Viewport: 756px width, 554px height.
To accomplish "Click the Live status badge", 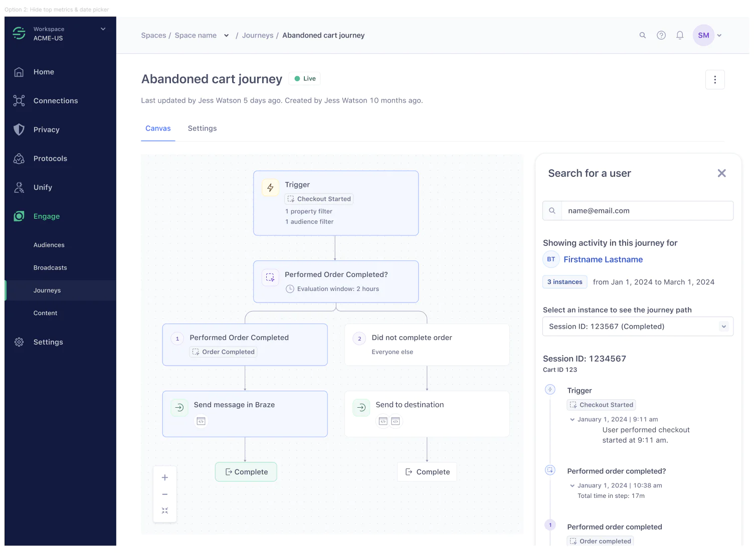I will click(x=305, y=79).
